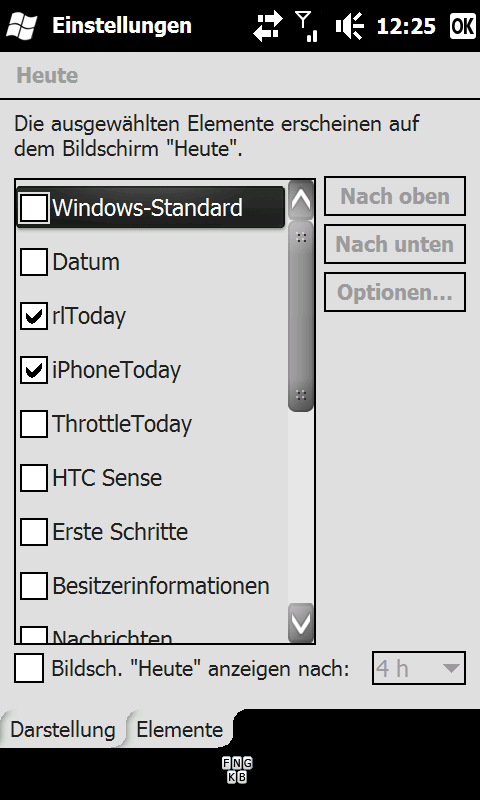Uncheck the rlToday item

click(34, 316)
